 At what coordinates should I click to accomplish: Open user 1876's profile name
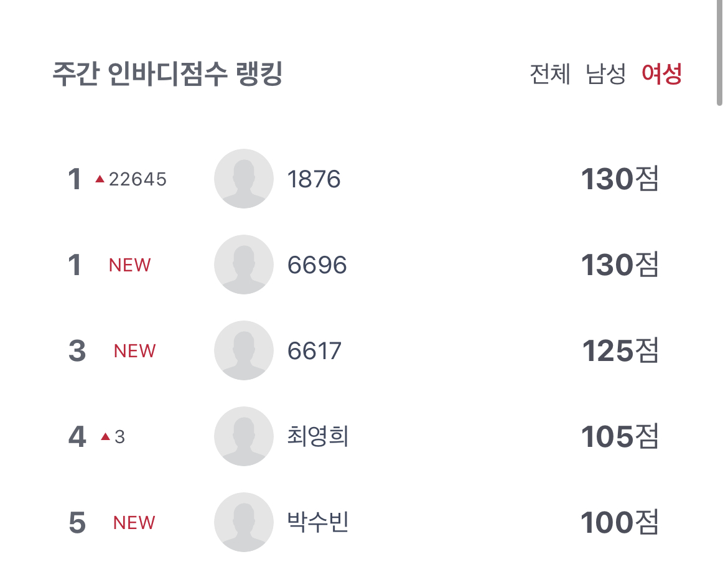(314, 179)
